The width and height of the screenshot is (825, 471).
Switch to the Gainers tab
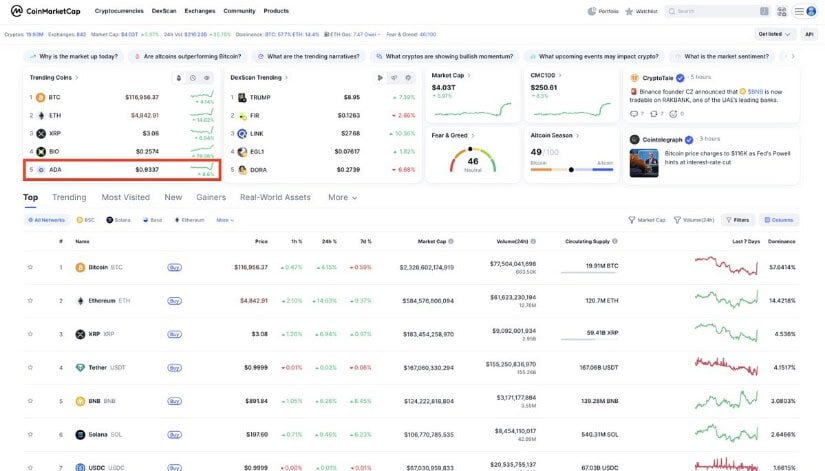(211, 197)
